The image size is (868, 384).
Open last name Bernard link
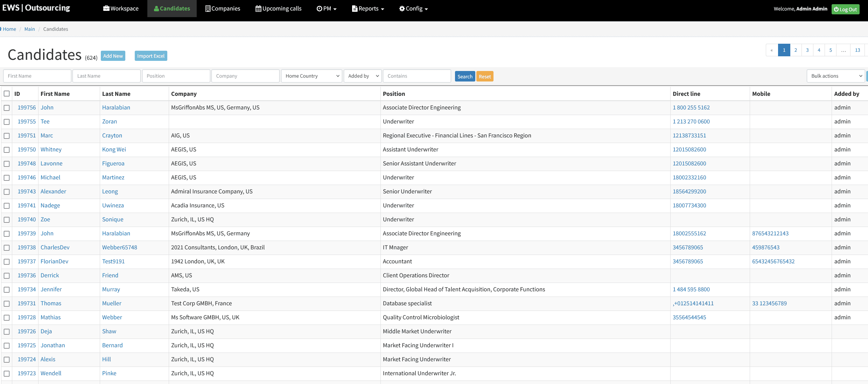point(112,345)
